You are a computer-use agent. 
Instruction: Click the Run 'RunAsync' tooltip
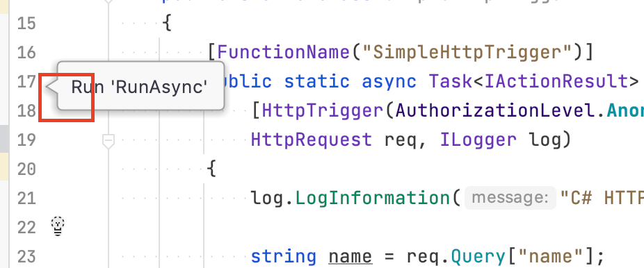[x=140, y=87]
